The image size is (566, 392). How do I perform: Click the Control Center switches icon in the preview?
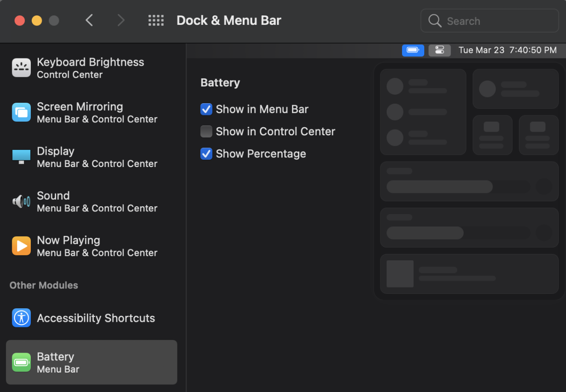click(439, 50)
